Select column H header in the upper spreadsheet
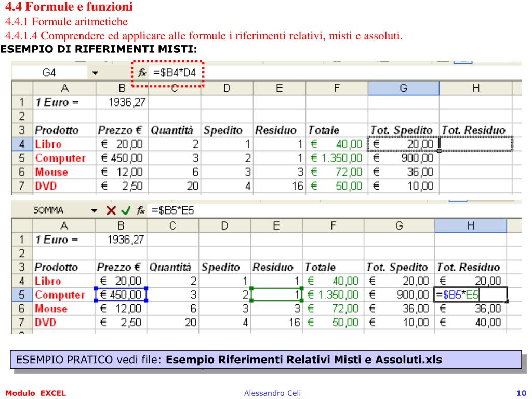The image size is (532, 399). [476, 88]
